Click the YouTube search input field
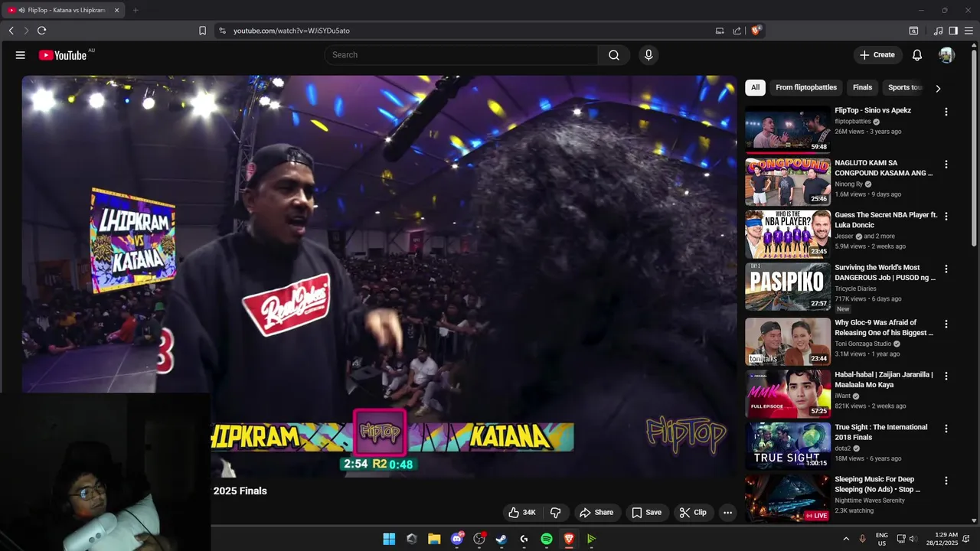 tap(461, 55)
